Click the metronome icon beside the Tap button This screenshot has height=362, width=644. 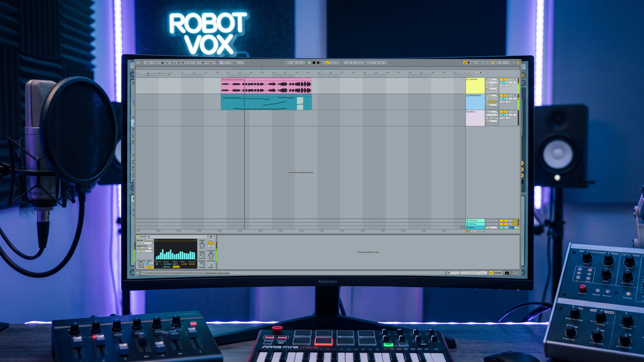[162, 63]
